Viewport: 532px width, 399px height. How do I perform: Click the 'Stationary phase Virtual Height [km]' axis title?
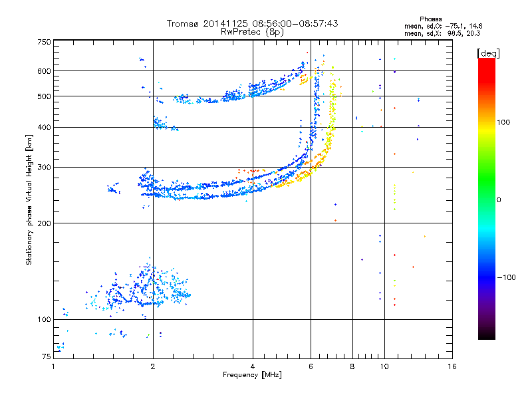point(29,199)
